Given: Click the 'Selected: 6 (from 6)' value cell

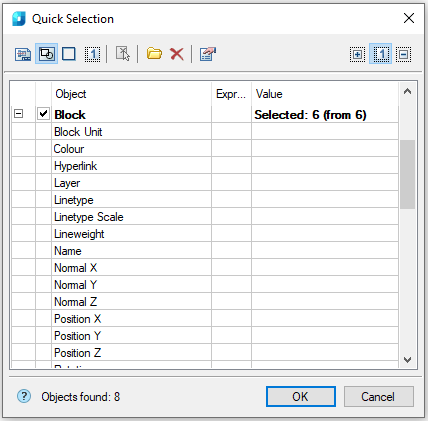Looking at the screenshot, I should pos(325,114).
